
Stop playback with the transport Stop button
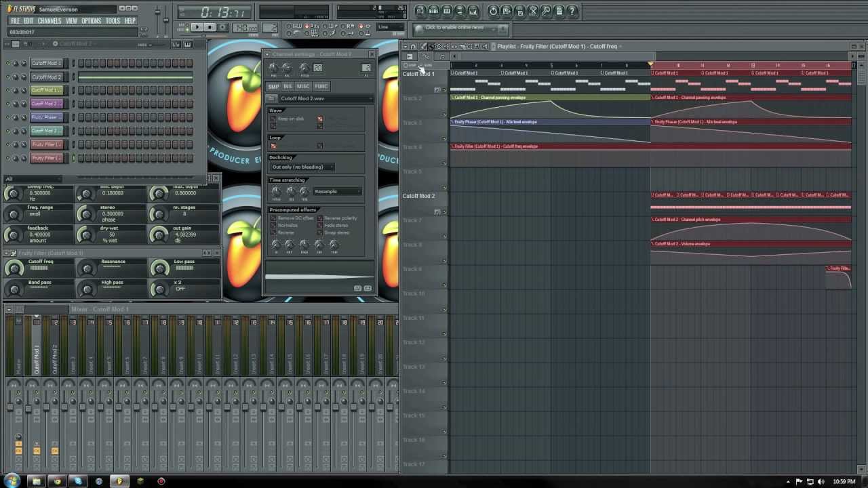[x=210, y=27]
